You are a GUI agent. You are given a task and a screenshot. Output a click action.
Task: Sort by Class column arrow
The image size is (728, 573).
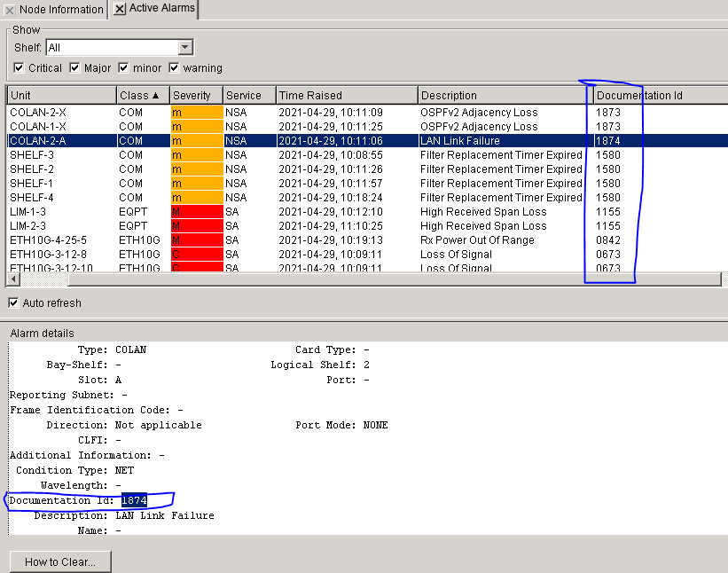pyautogui.click(x=155, y=95)
